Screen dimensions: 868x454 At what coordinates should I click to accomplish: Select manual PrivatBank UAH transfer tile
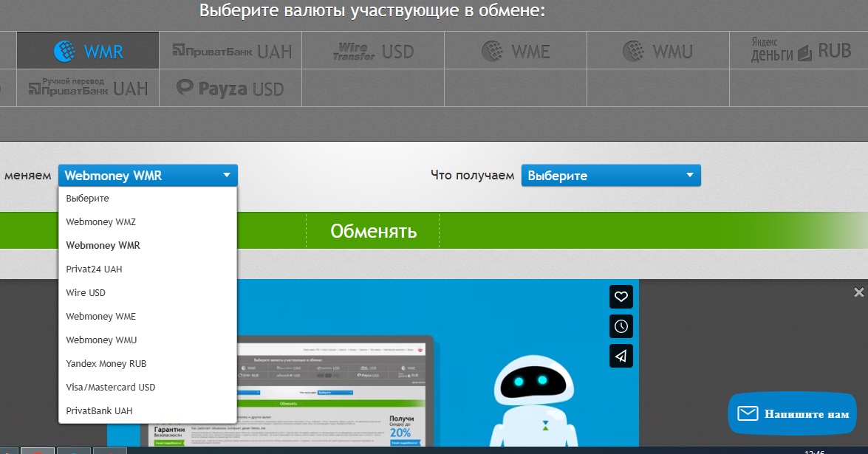88,88
